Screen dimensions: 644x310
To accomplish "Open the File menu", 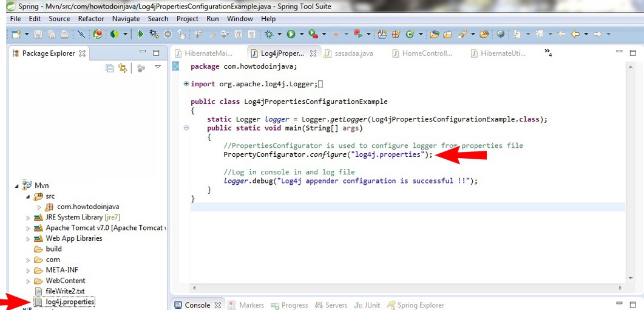I will (15, 18).
